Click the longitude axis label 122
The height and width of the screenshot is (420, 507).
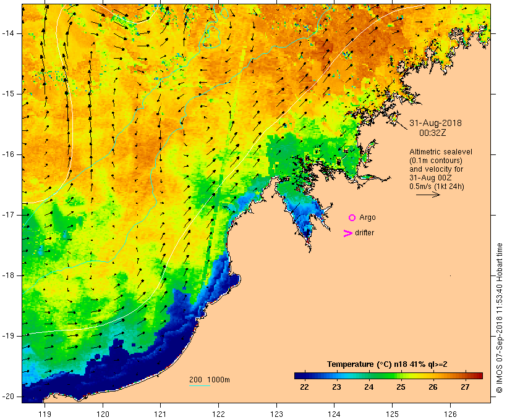(219, 414)
